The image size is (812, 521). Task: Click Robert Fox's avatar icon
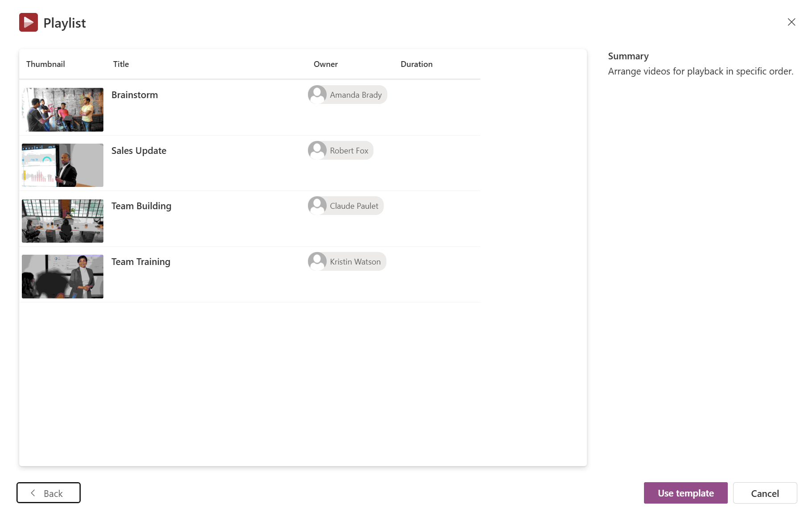317,150
